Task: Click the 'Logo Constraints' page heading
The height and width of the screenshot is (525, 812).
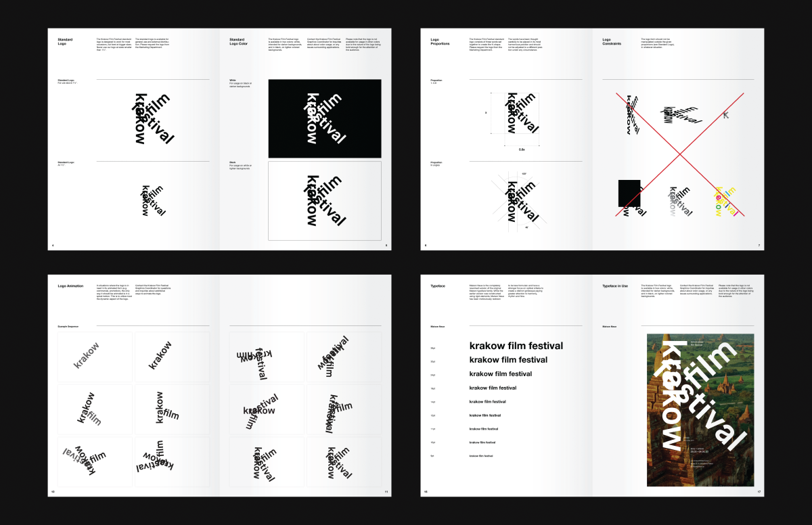Action: tap(612, 42)
